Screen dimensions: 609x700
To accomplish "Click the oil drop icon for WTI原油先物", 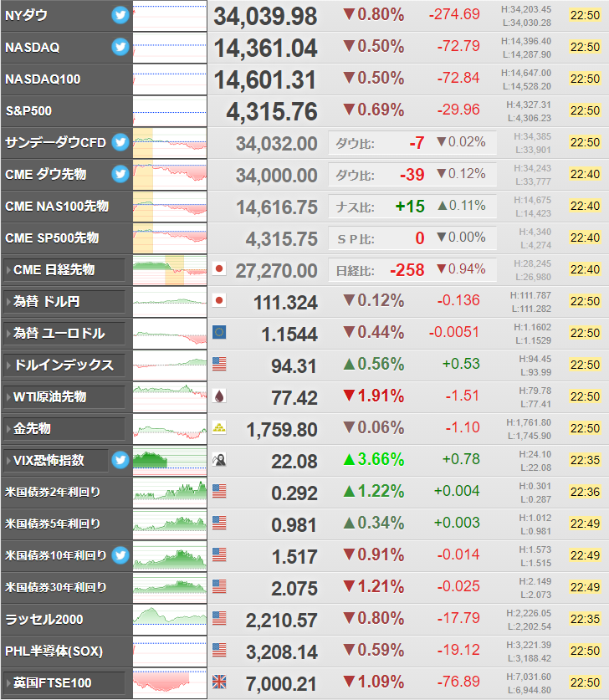I will pyautogui.click(x=219, y=396).
